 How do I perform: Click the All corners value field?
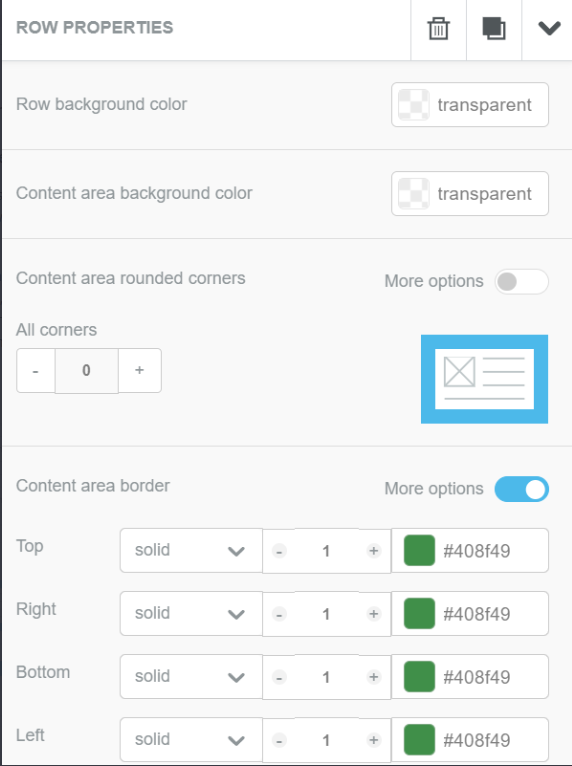[x=86, y=370]
